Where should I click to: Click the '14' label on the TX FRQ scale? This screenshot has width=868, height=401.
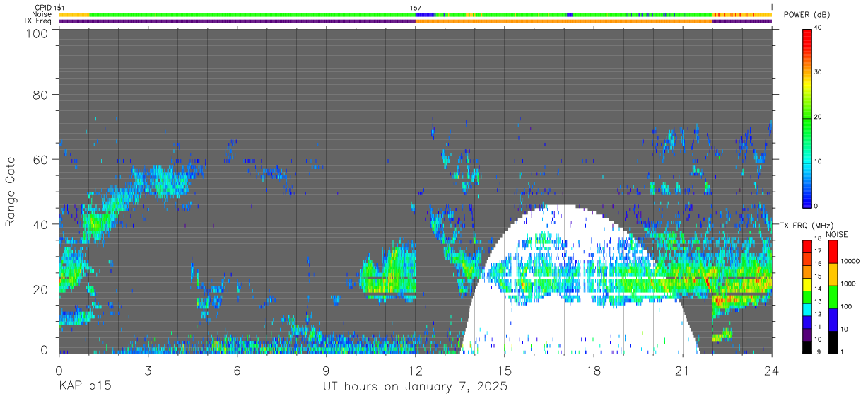818,289
